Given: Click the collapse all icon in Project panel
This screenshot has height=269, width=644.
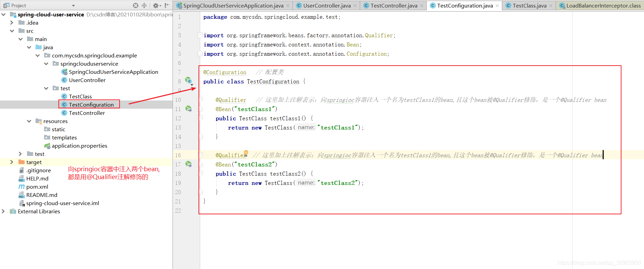Looking at the screenshot, I should pyautogui.click(x=144, y=5).
